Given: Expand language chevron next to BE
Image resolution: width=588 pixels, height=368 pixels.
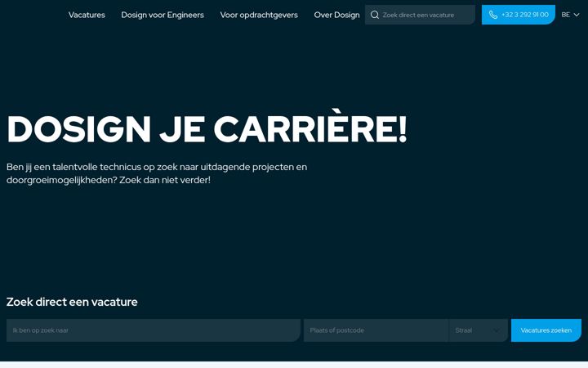Looking at the screenshot, I should 577,15.
